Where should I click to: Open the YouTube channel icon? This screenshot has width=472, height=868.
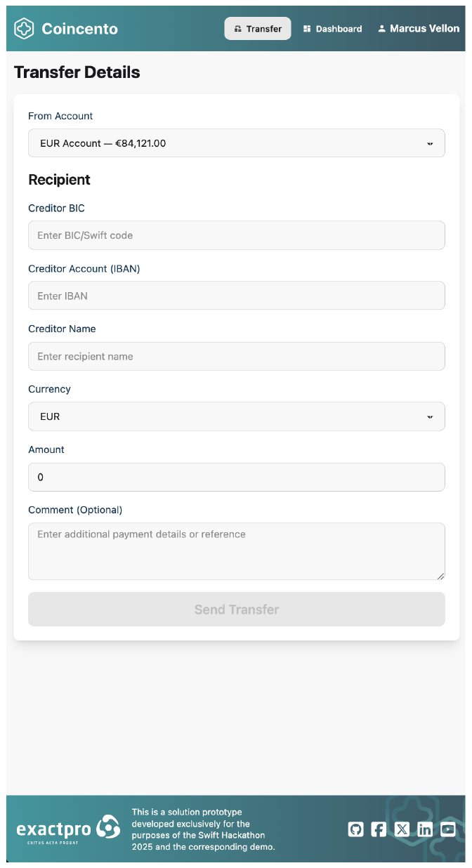(448, 829)
